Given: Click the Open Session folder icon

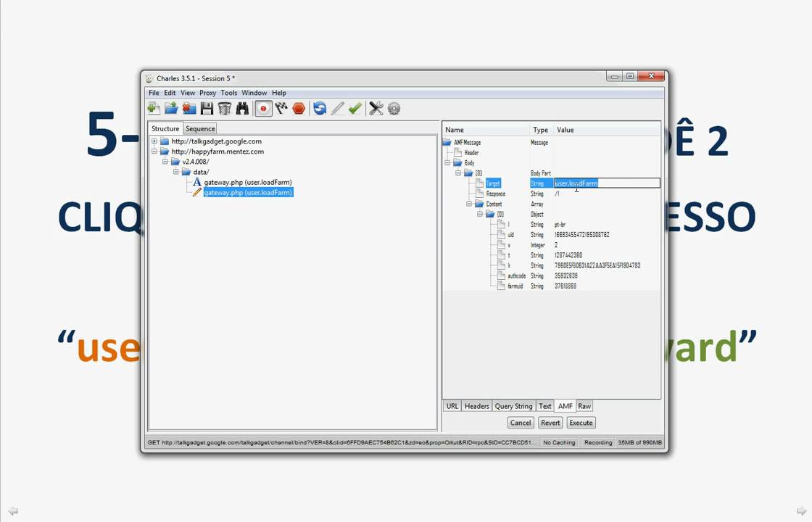Looking at the screenshot, I should tap(171, 108).
